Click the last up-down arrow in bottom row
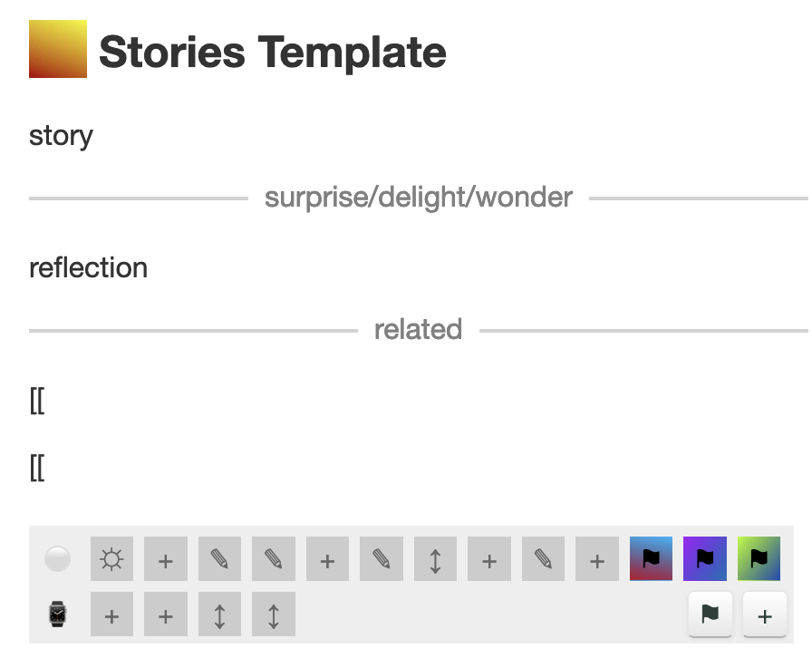This screenshot has width=812, height=658. [x=274, y=616]
